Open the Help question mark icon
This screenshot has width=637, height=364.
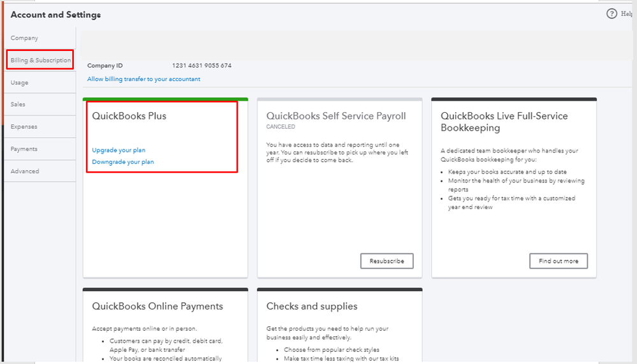point(611,14)
